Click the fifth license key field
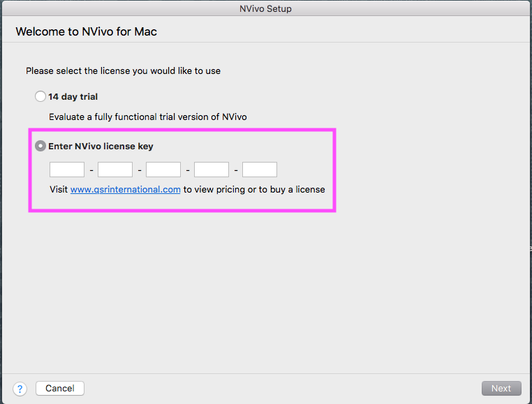Screen dimensions: 532x404 pyautogui.click(x=260, y=170)
